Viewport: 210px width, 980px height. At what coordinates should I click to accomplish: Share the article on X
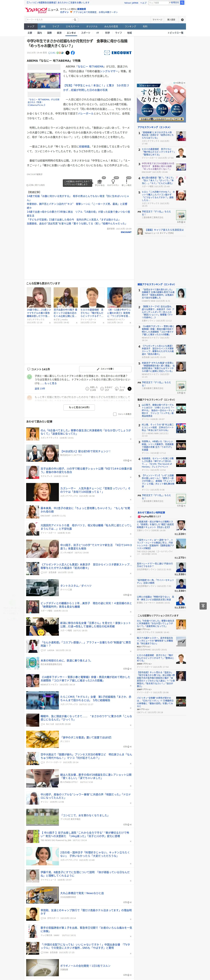coord(67,53)
